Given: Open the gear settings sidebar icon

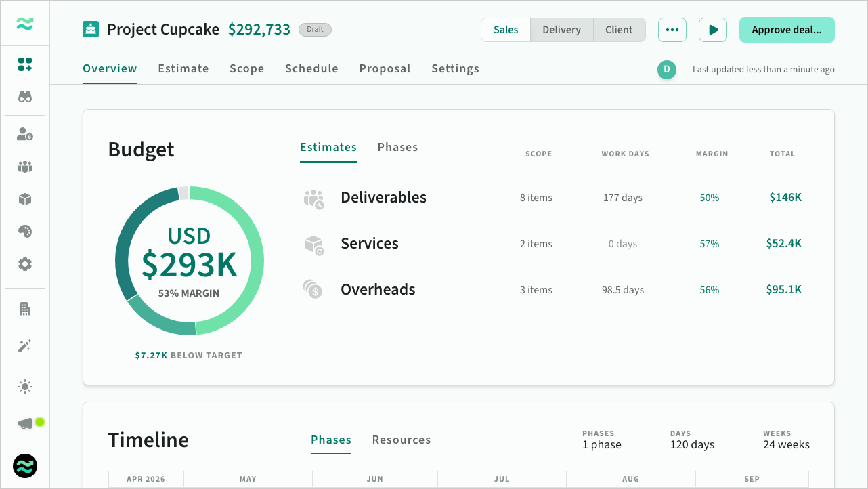Looking at the screenshot, I should [x=25, y=264].
